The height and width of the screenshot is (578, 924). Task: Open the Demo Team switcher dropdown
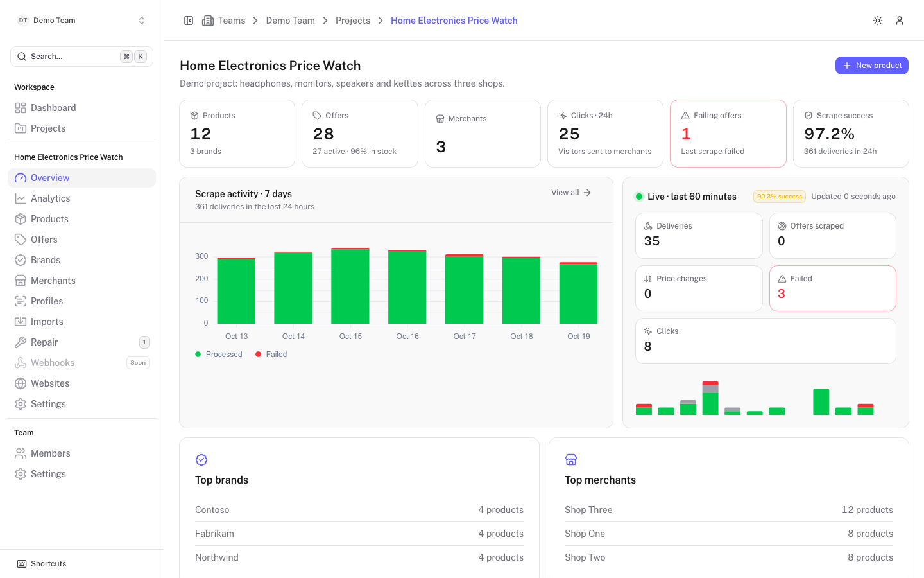81,21
